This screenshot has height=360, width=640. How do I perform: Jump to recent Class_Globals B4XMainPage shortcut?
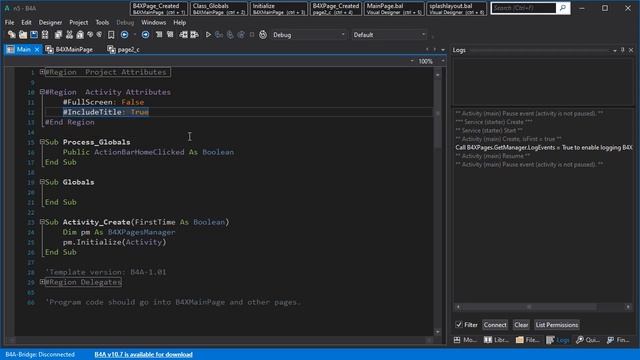tap(219, 9)
